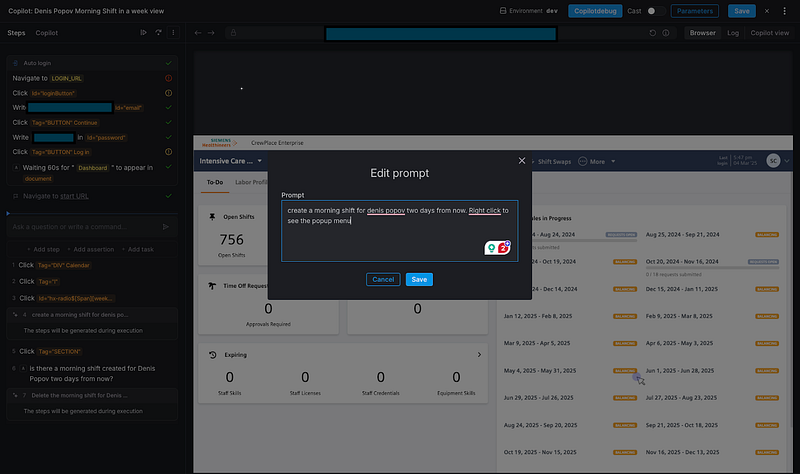Click the Expiring history icon

pyautogui.click(x=213, y=355)
